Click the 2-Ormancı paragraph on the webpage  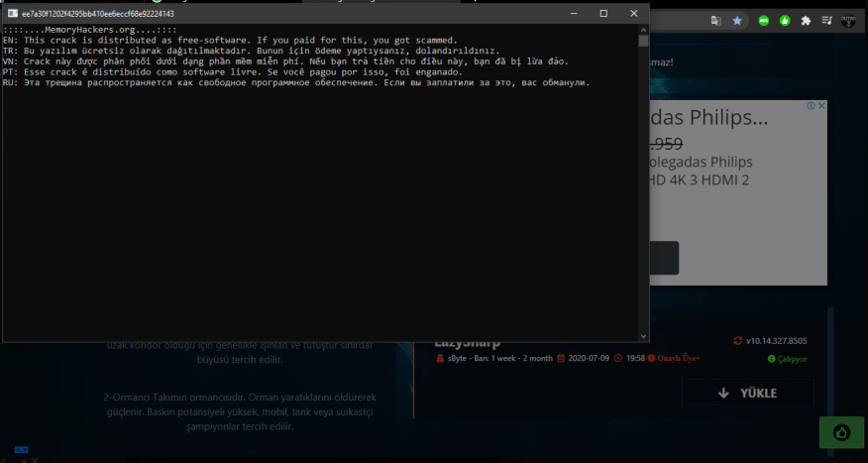click(240, 412)
